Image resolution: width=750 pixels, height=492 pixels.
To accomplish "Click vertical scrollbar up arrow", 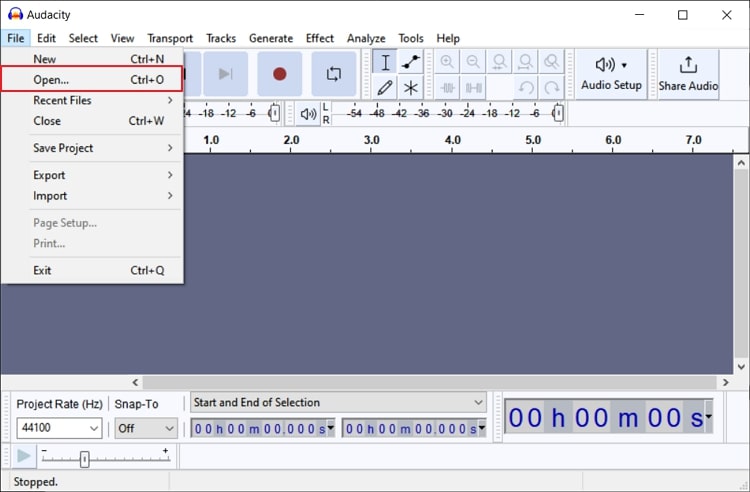I will [741, 163].
